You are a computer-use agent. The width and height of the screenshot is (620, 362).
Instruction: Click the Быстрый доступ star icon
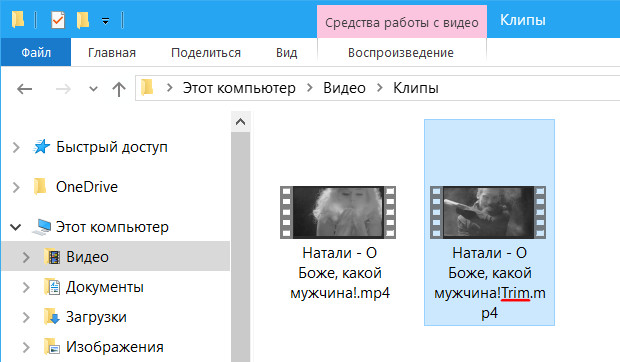tap(42, 147)
